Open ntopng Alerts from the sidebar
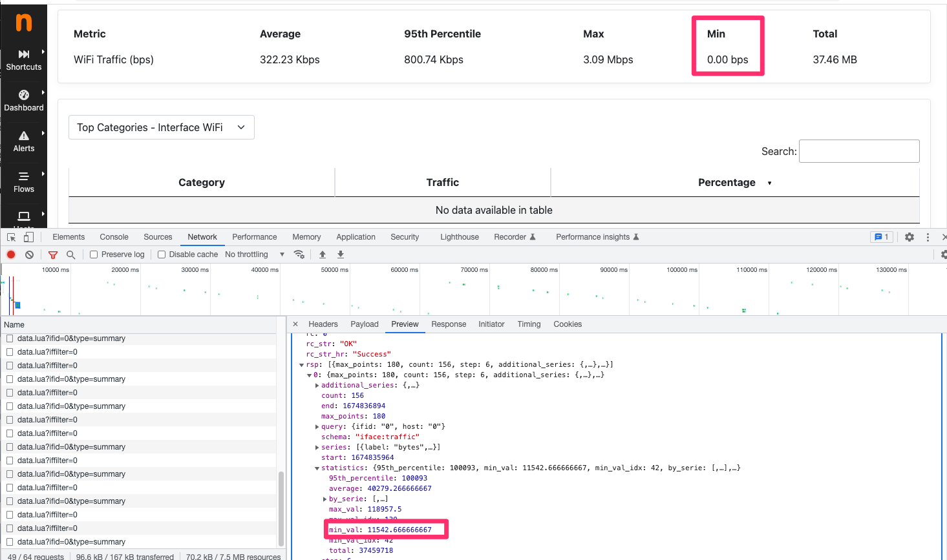This screenshot has width=947, height=560. 23,141
